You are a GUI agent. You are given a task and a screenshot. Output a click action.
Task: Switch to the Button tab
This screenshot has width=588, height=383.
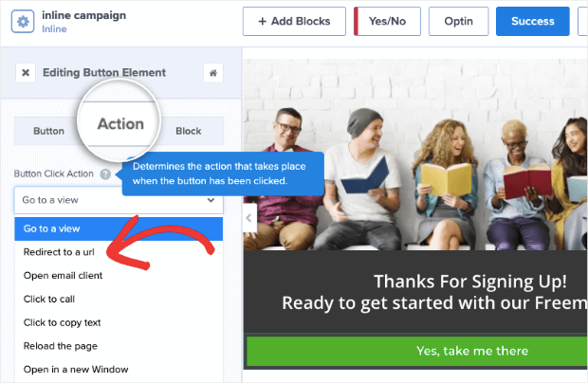tap(48, 131)
